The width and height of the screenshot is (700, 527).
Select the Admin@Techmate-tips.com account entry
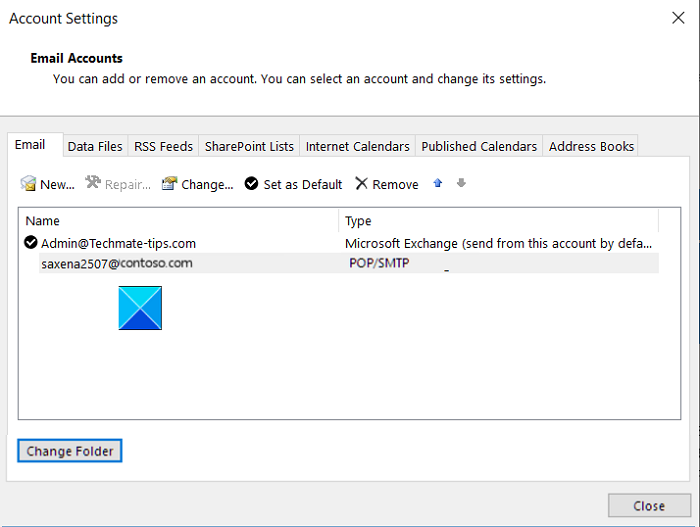click(118, 243)
